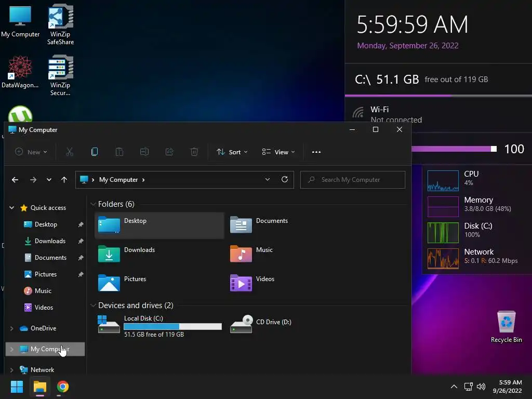Screen dimensions: 532x399
Task: Open the Videos folder in main pane
Action: 252,283
